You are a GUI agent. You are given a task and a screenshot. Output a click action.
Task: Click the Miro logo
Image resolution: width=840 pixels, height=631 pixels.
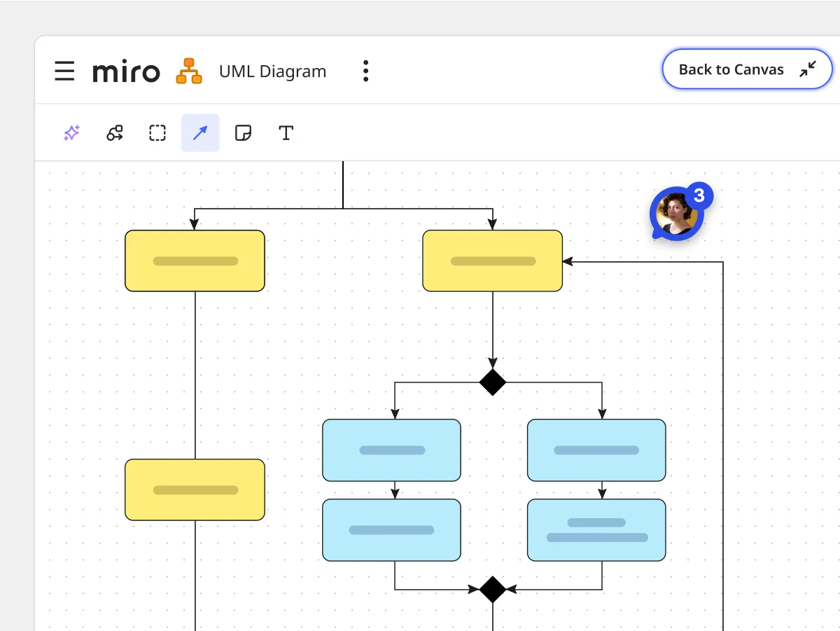pyautogui.click(x=126, y=71)
